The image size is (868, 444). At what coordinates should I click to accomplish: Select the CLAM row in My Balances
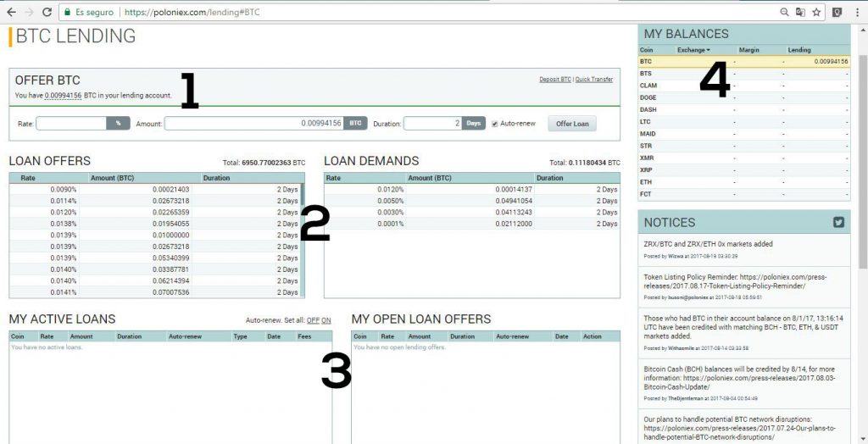click(x=744, y=86)
